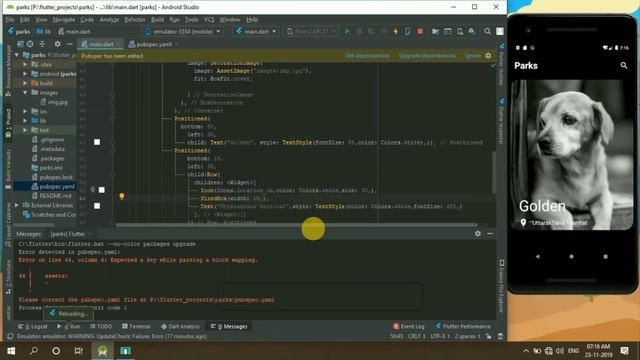This screenshot has height=360, width=640.
Task: Open the Logcat tool window tab
Action: pyautogui.click(x=33, y=326)
